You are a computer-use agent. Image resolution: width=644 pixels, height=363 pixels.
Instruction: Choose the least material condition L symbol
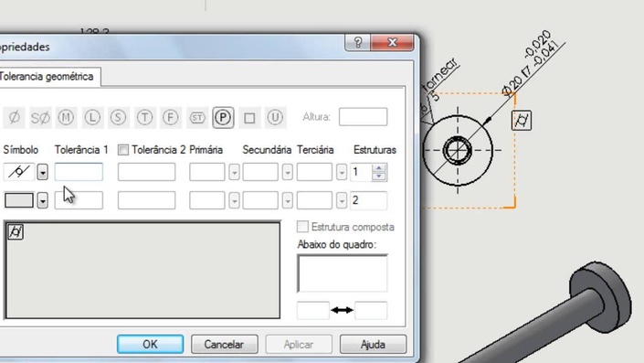(x=92, y=118)
